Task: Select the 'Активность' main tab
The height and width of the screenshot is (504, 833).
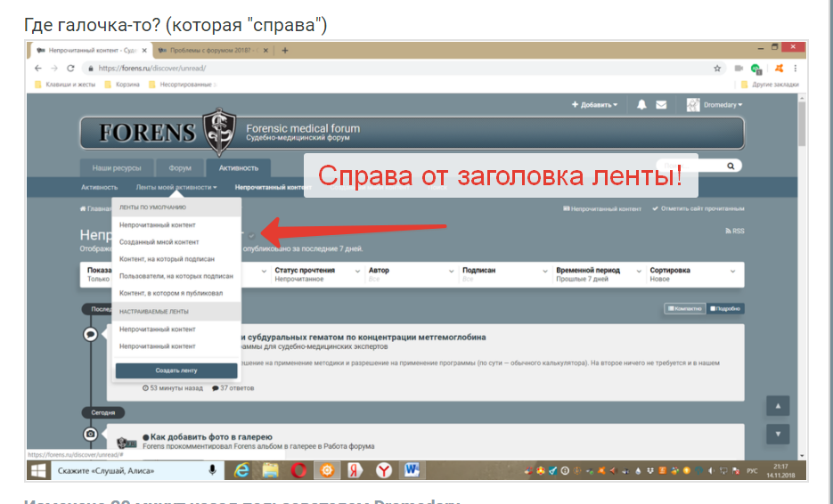Action: click(x=239, y=167)
